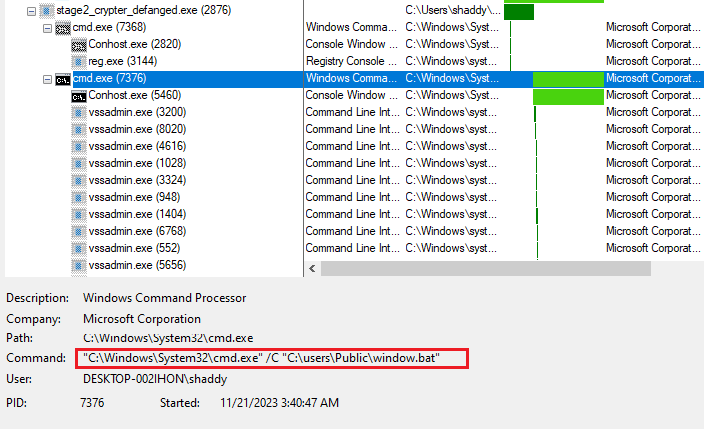Collapse the cmd.exe (7376) node

pyautogui.click(x=47, y=80)
